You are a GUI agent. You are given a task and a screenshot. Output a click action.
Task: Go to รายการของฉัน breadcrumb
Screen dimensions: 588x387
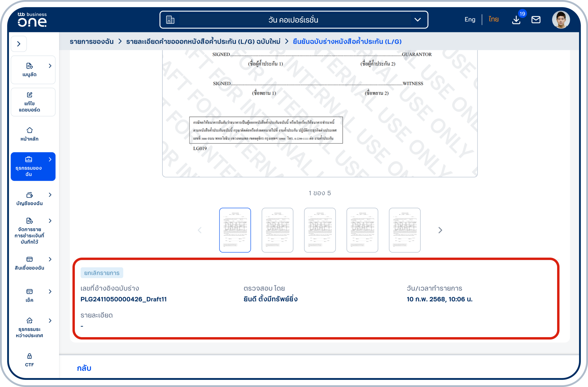(x=91, y=42)
